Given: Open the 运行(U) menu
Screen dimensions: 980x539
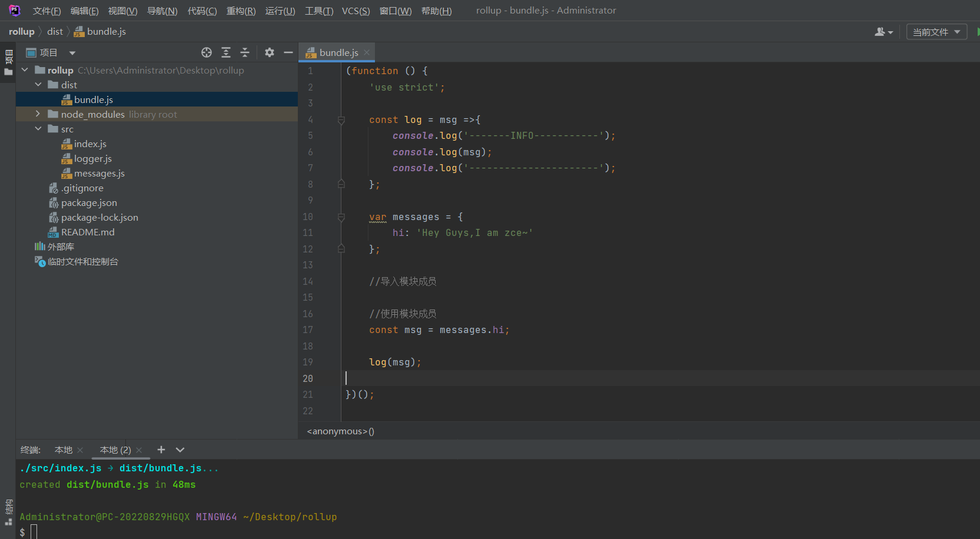Looking at the screenshot, I should [x=280, y=11].
